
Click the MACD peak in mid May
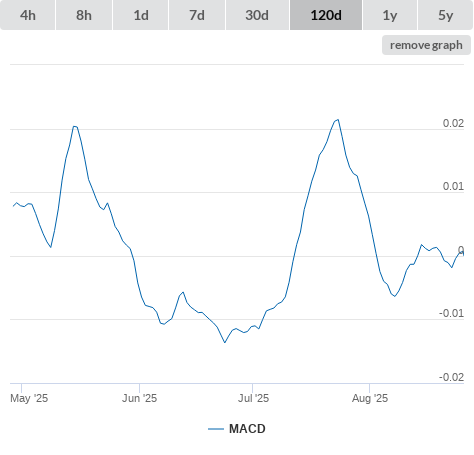(75, 126)
